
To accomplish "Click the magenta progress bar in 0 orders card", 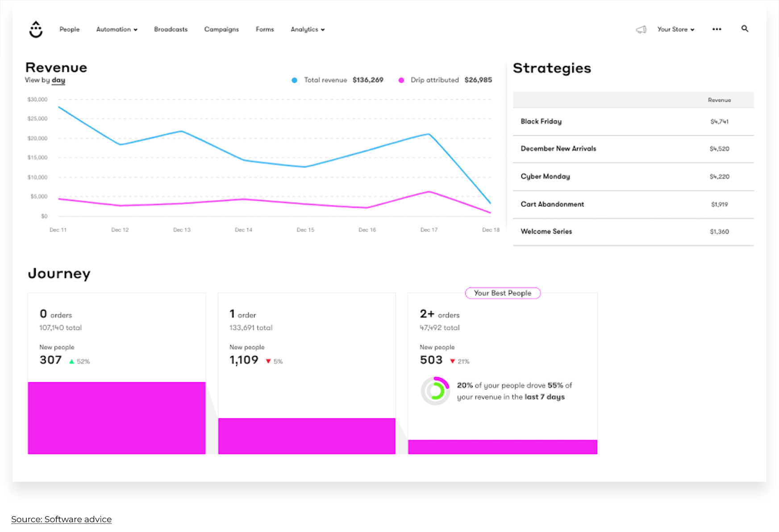I will [116, 417].
